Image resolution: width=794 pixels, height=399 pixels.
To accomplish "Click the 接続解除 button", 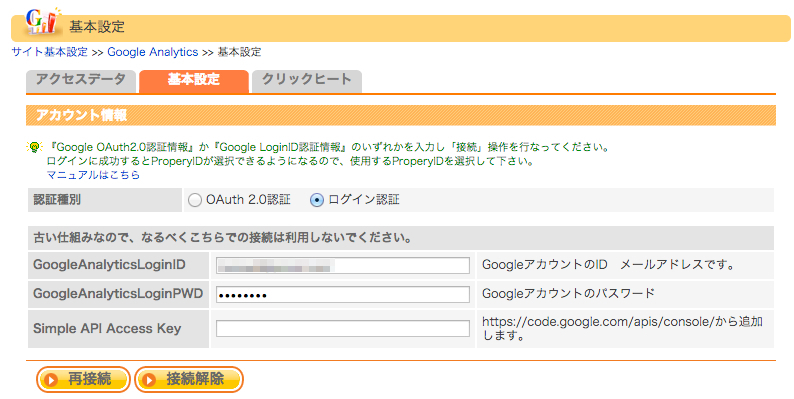I will 189,379.
